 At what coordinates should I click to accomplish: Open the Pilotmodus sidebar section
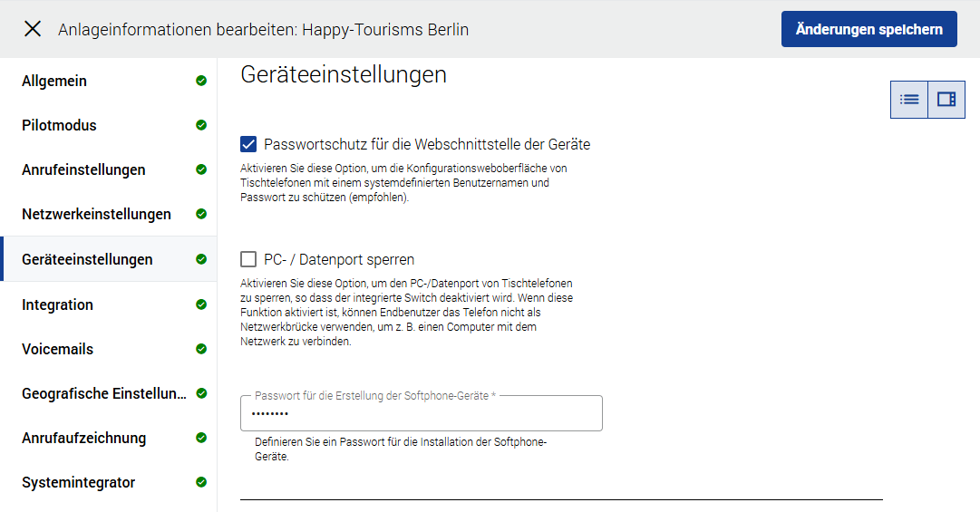pos(59,125)
